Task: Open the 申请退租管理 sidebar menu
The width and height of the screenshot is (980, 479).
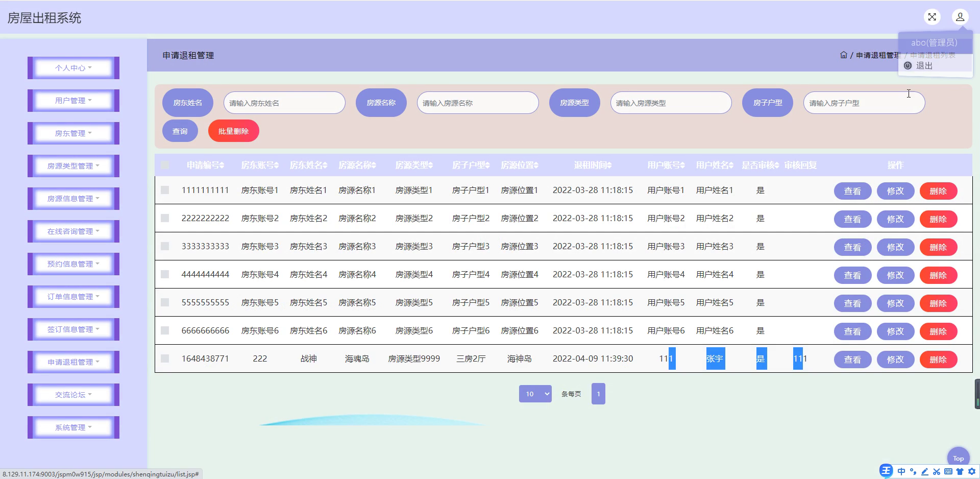Action: click(73, 362)
